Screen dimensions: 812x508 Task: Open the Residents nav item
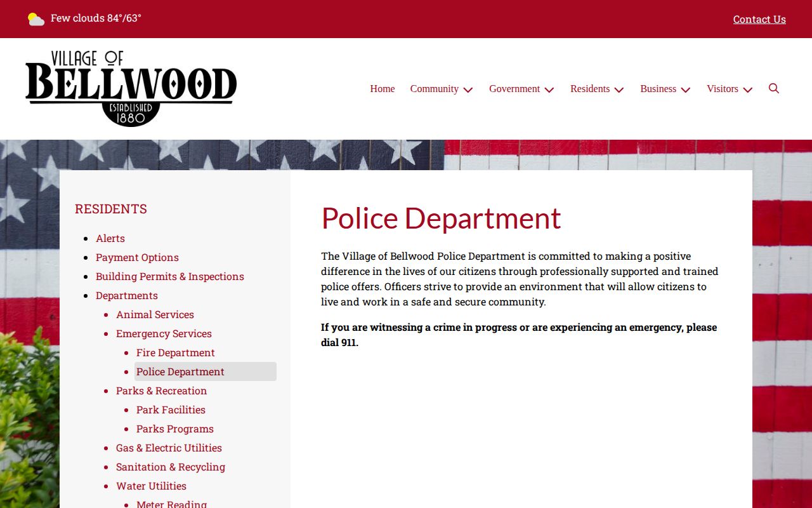coord(590,89)
